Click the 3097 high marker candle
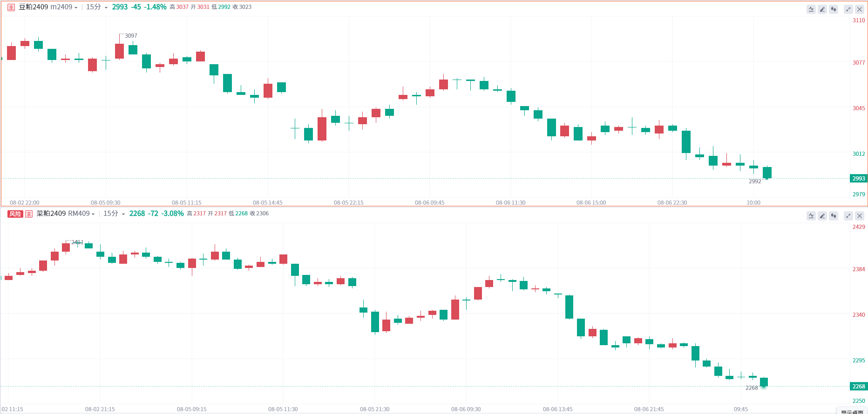 tap(120, 49)
